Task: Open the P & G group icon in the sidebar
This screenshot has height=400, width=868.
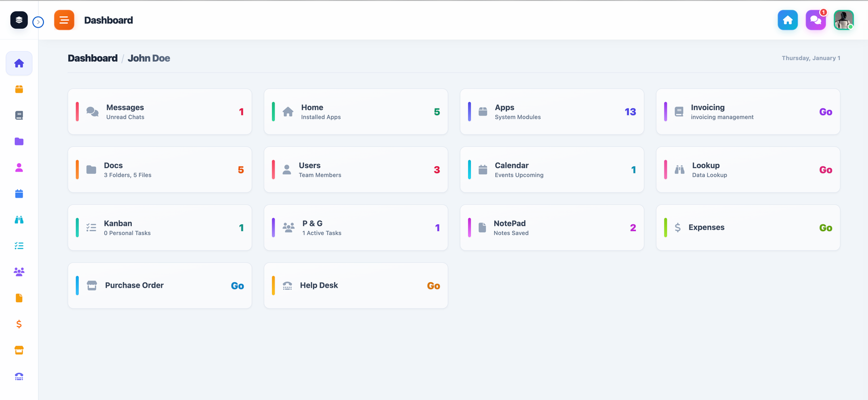Action: coord(19,272)
